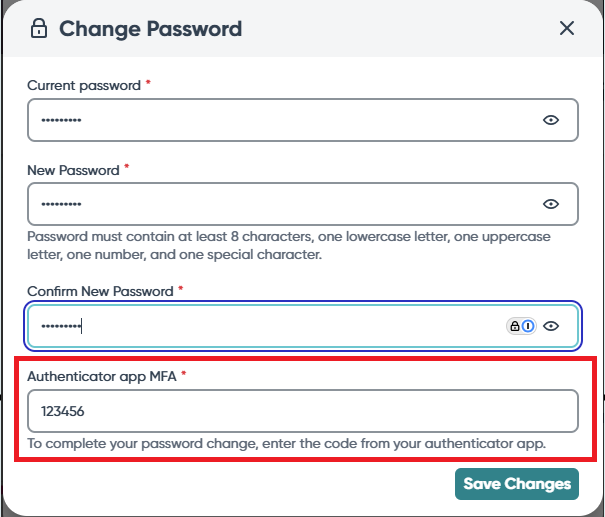Click the Change Password heading text
The height and width of the screenshot is (517, 605).
[150, 29]
